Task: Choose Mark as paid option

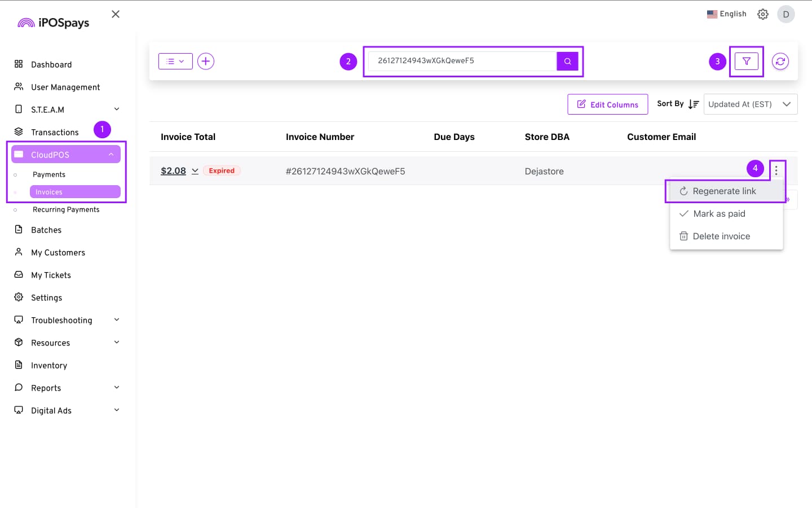Action: [719, 214]
